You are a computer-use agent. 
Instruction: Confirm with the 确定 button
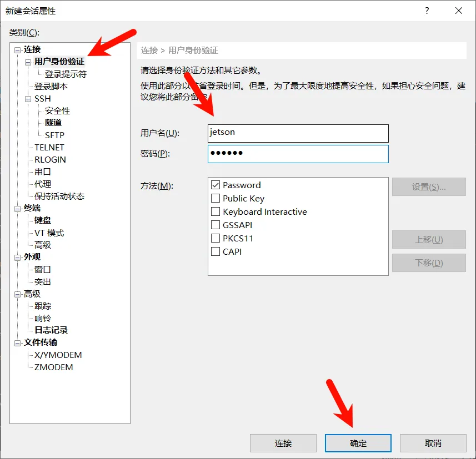coord(358,443)
